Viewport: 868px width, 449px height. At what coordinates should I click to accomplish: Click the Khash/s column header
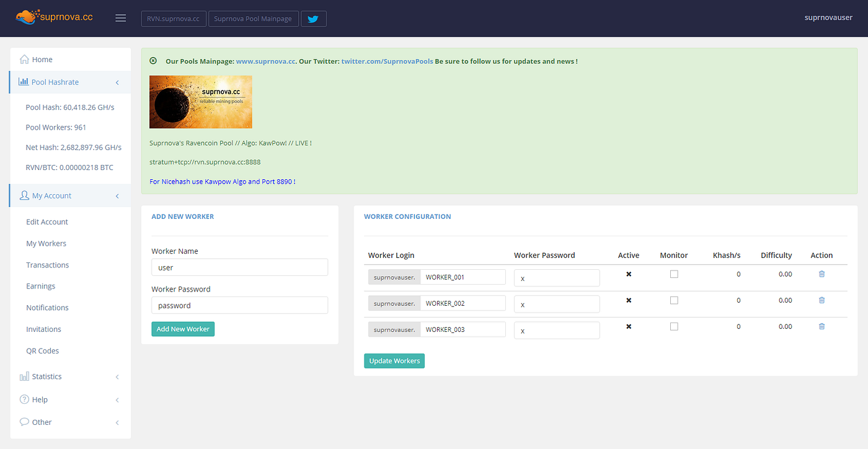pyautogui.click(x=727, y=255)
